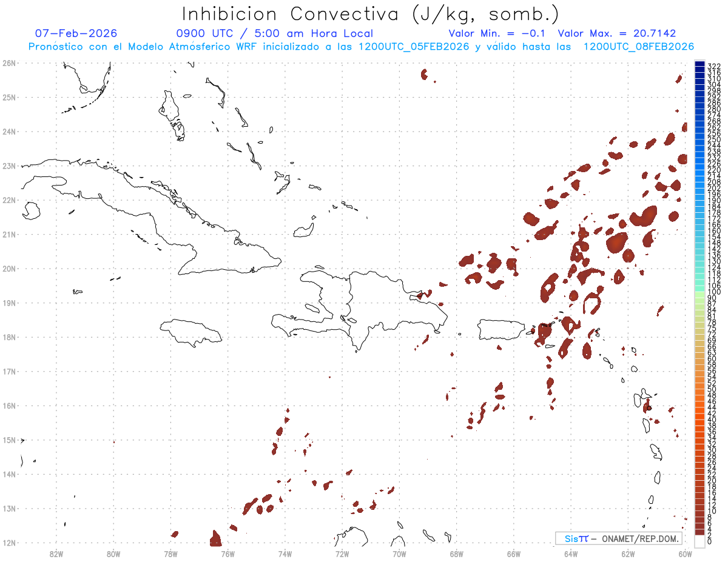This screenshot has height=562, width=728.
Task: Click the 18N latitude label
Action: click(9, 337)
